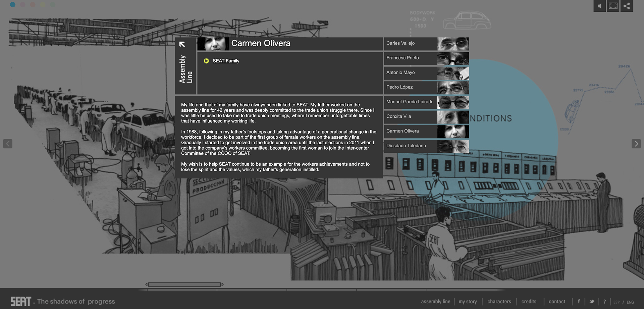Image resolution: width=644 pixels, height=309 pixels.
Task: Open help question mark icon
Action: pyautogui.click(x=604, y=302)
